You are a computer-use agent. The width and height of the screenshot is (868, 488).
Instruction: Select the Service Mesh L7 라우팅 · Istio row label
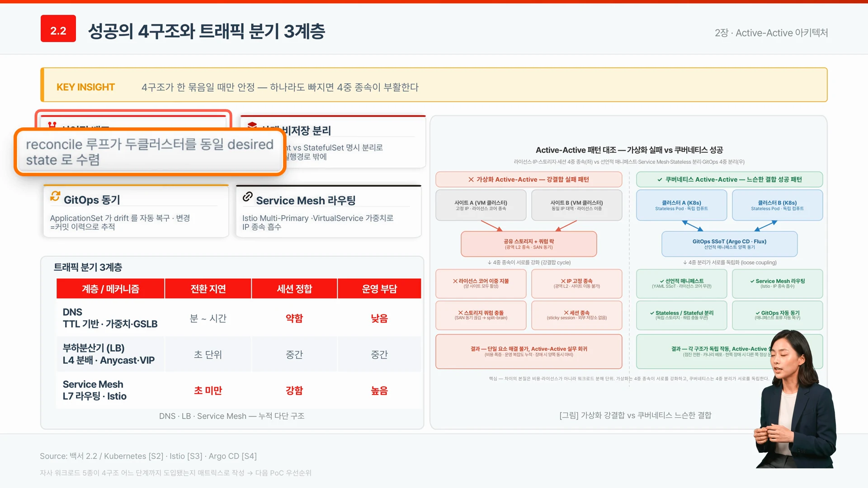tap(94, 390)
